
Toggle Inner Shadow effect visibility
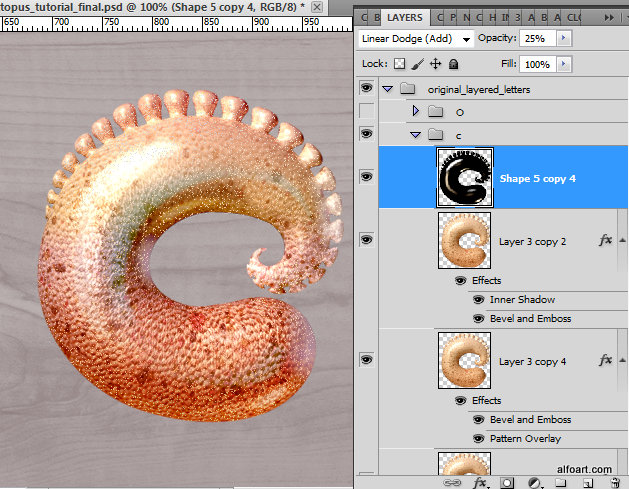pyautogui.click(x=478, y=300)
